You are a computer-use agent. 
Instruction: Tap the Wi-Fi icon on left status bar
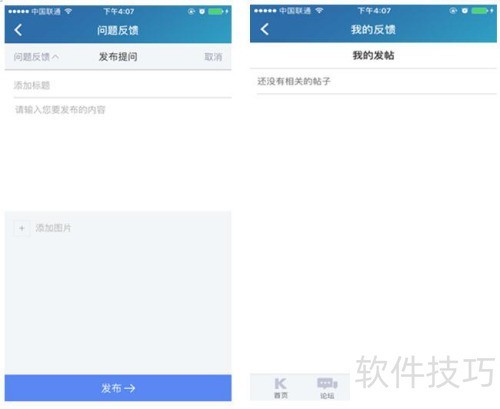tap(69, 11)
